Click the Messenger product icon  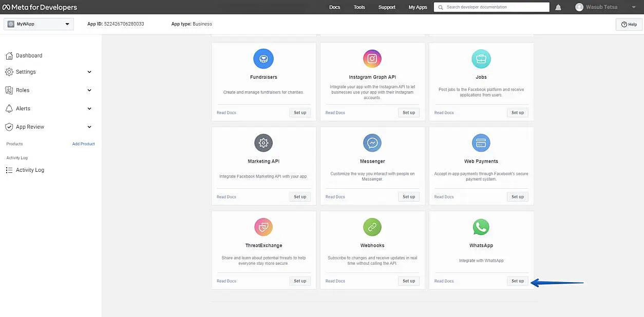point(372,143)
